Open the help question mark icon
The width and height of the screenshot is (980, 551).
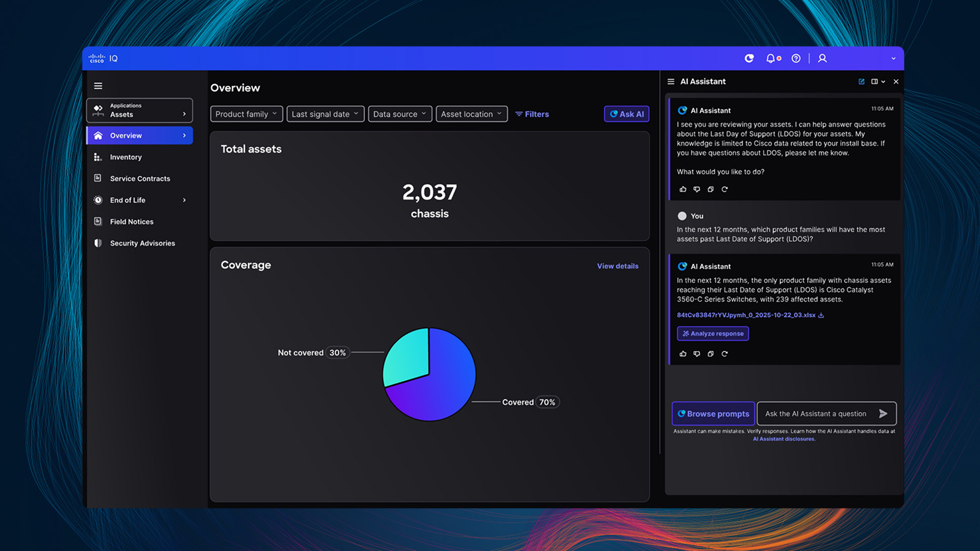[796, 58]
